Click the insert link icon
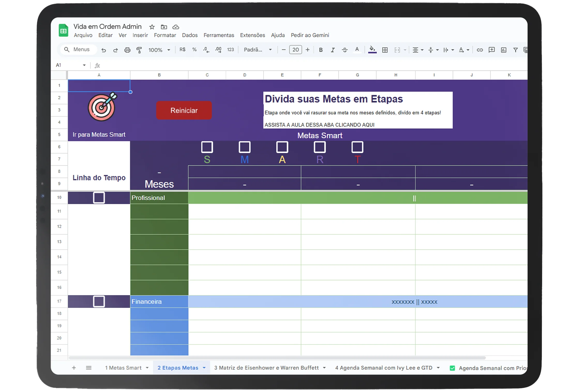Image resolution: width=578 pixels, height=392 pixels. coord(480,50)
